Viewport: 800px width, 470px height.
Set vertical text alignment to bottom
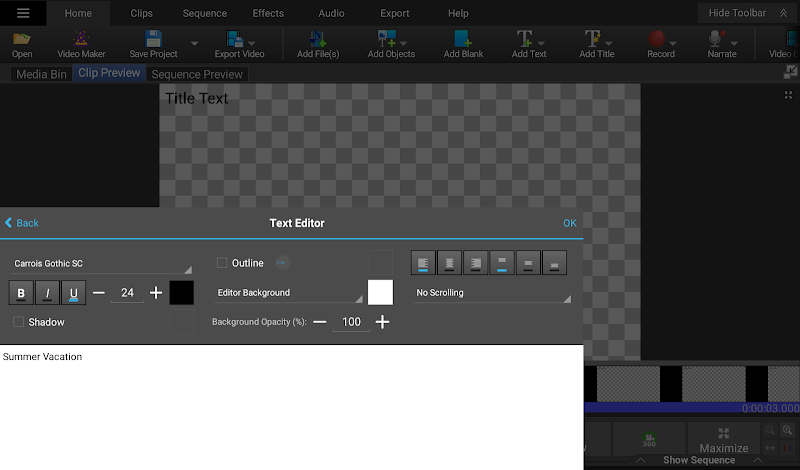point(555,263)
